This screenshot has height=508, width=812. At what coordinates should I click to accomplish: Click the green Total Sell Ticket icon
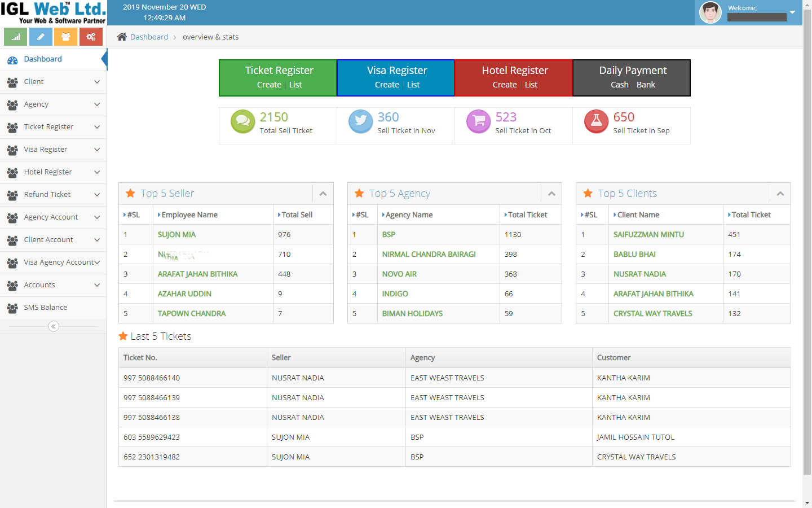click(x=242, y=121)
